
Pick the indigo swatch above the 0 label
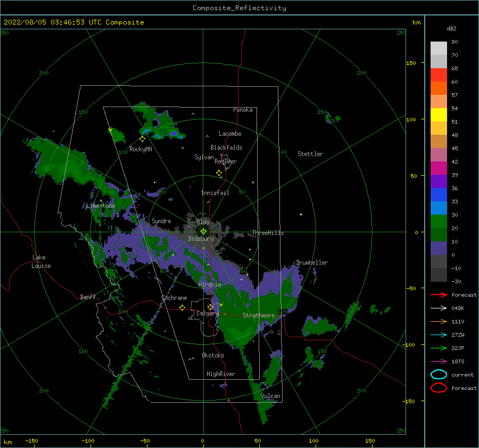pyautogui.click(x=439, y=248)
